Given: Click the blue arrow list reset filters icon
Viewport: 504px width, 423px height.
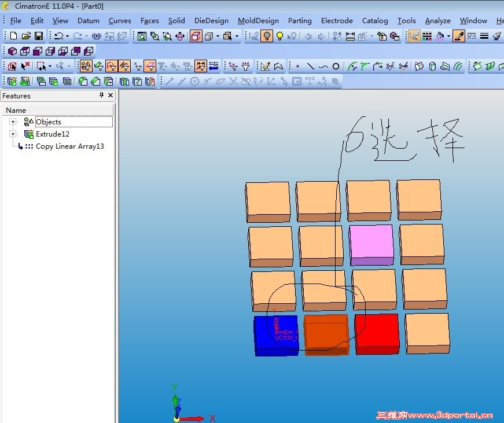Looking at the screenshot, I should (214, 66).
